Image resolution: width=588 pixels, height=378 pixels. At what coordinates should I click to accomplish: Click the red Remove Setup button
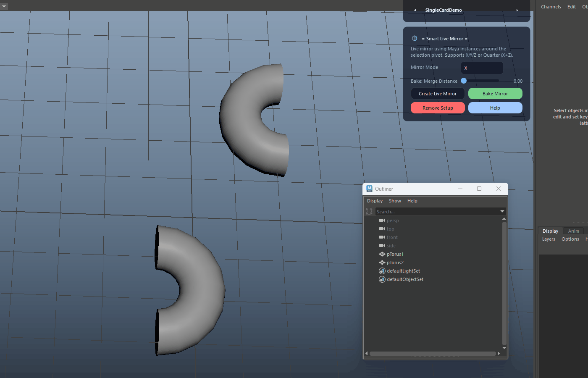point(438,108)
